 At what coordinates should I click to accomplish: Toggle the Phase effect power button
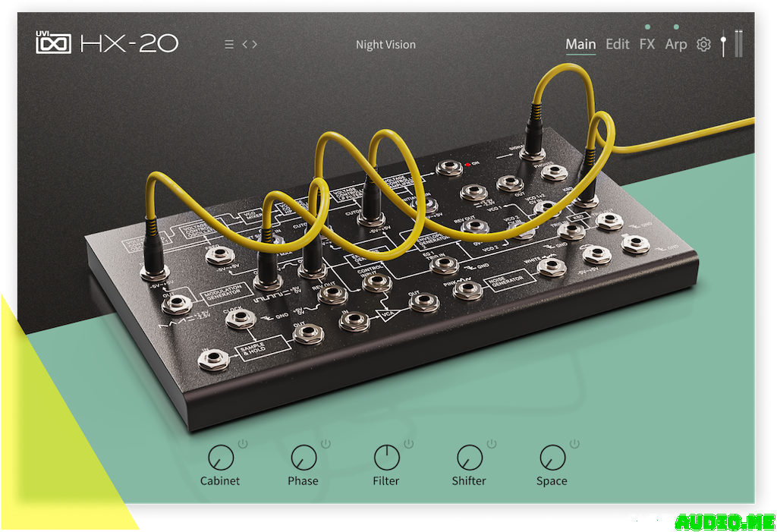tap(326, 444)
